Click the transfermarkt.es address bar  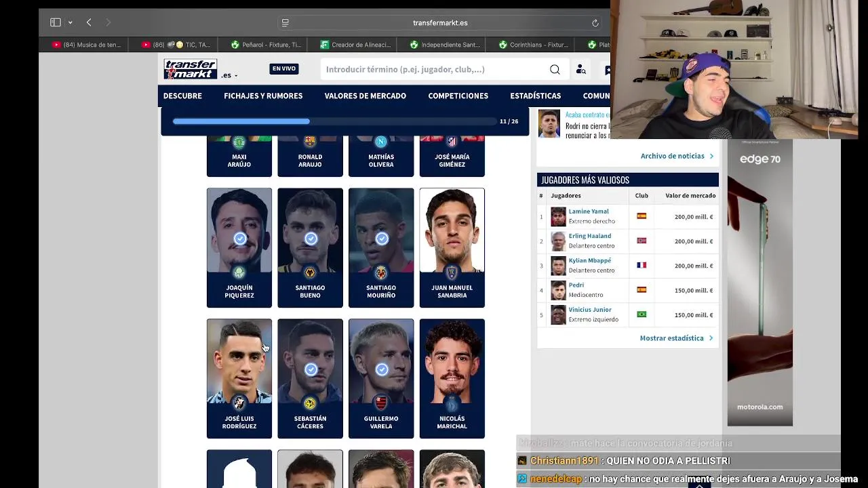pyautogui.click(x=440, y=22)
